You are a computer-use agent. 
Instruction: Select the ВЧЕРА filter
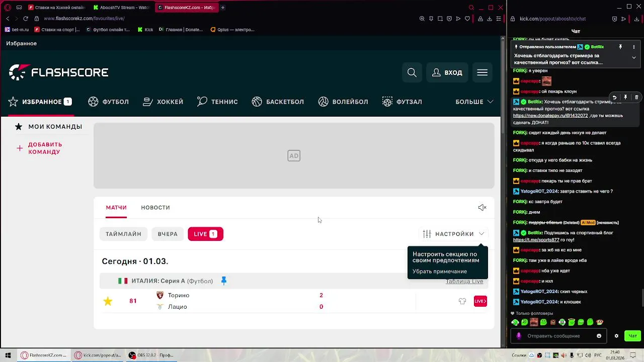click(168, 234)
